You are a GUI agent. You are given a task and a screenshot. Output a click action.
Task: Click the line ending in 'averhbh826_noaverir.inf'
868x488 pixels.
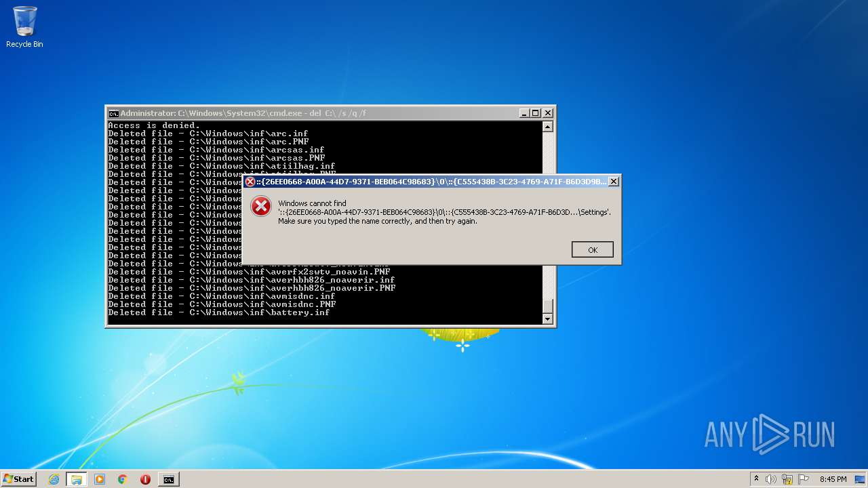click(x=252, y=280)
